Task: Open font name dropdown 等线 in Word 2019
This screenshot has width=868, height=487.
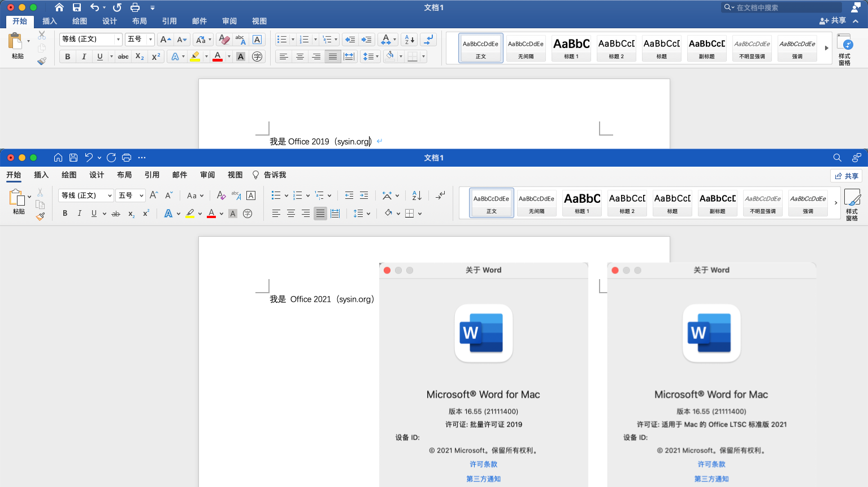Action: click(118, 39)
